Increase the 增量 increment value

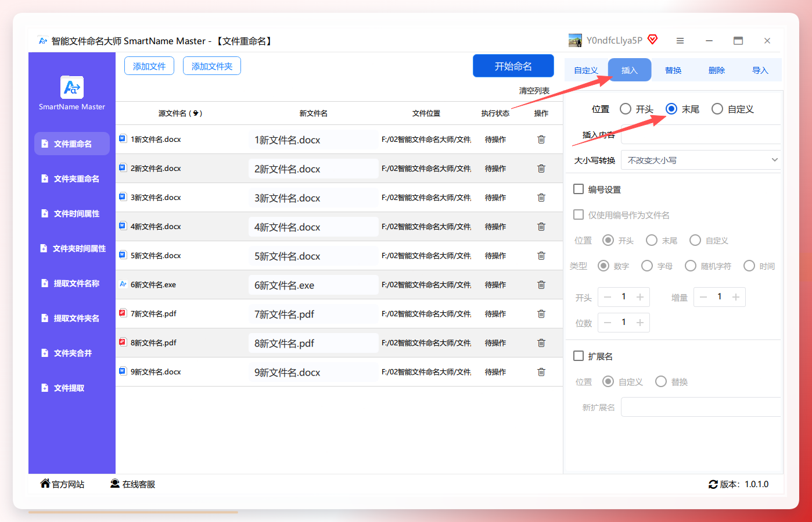[x=736, y=297]
